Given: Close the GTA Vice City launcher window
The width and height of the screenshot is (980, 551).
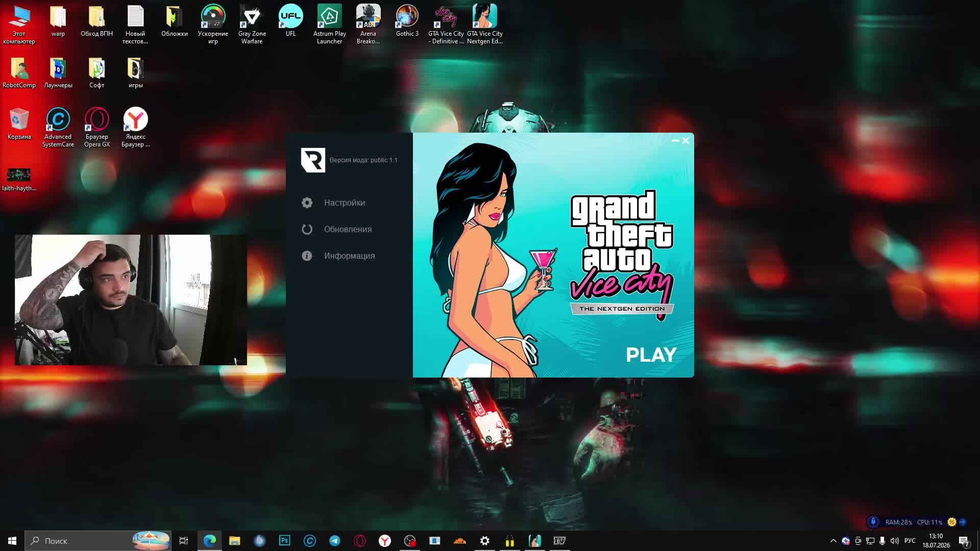Looking at the screenshot, I should [685, 140].
